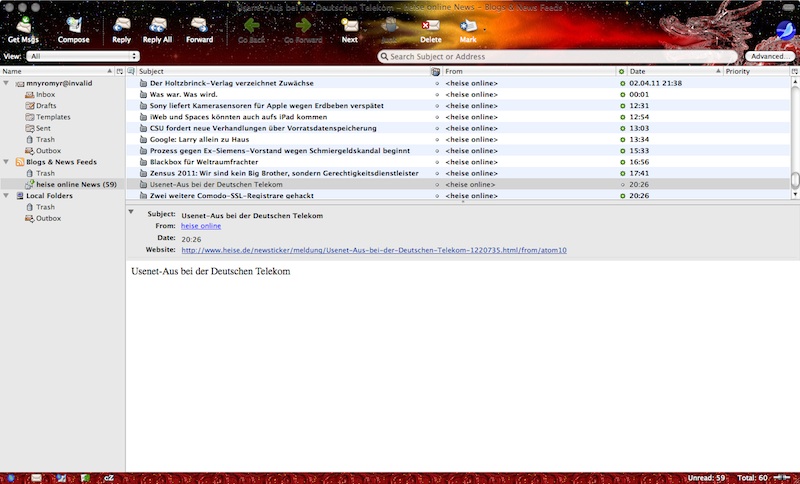The width and height of the screenshot is (800, 484).
Task: Click the Reply All toolbar icon
Action: [157, 29]
